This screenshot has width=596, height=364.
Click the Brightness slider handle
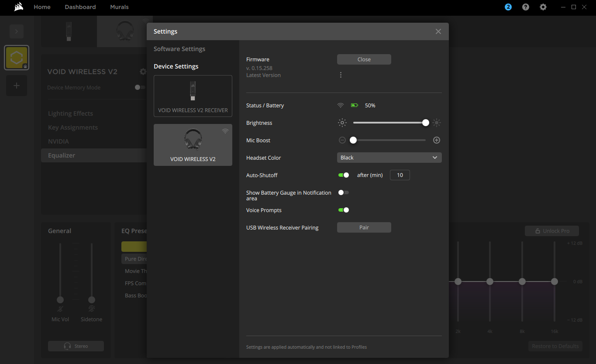[x=426, y=123]
